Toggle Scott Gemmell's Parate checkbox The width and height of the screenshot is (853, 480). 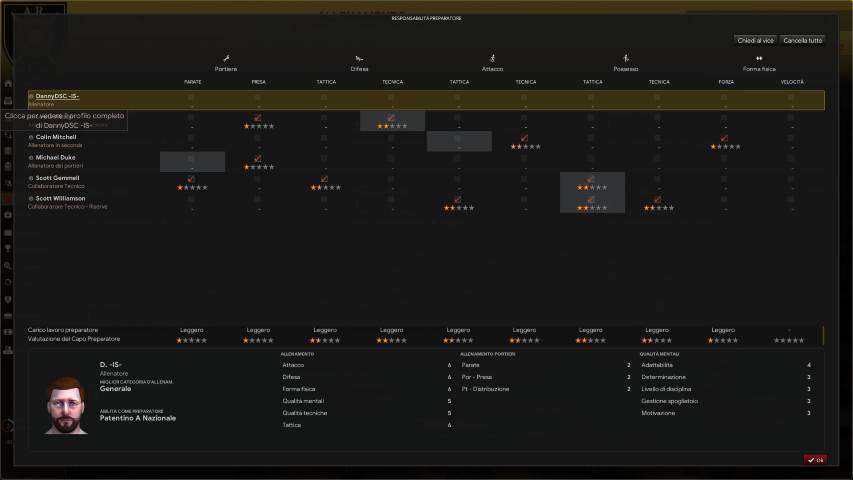[x=191, y=179]
